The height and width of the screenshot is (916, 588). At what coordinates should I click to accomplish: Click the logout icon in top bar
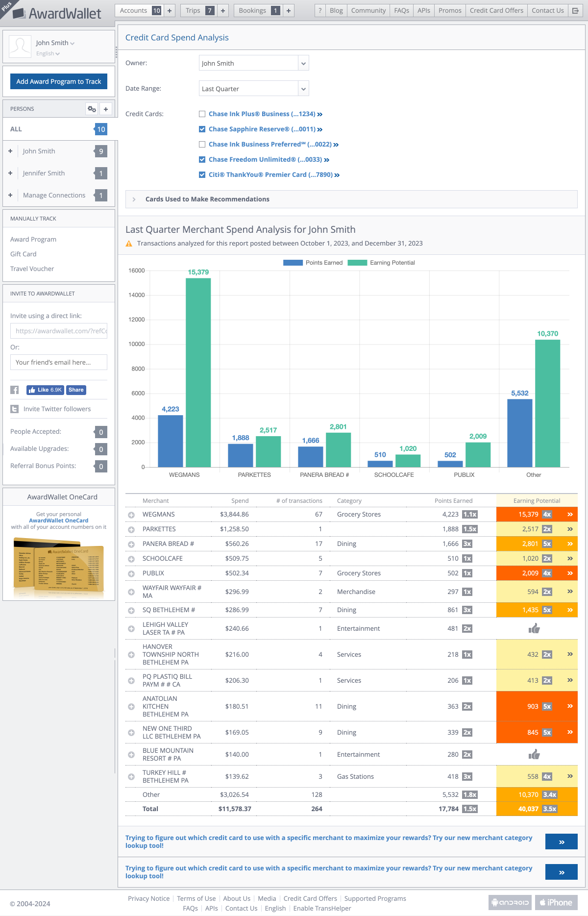point(576,11)
